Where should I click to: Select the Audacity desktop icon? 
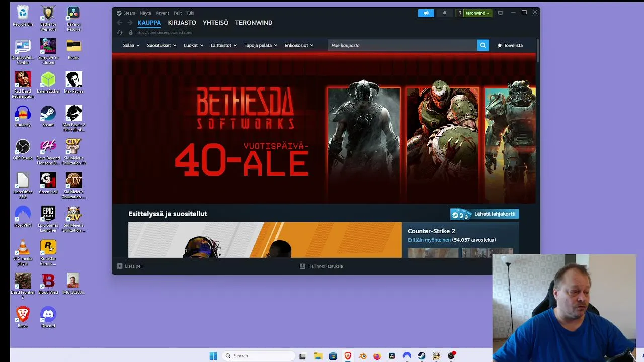tap(23, 117)
